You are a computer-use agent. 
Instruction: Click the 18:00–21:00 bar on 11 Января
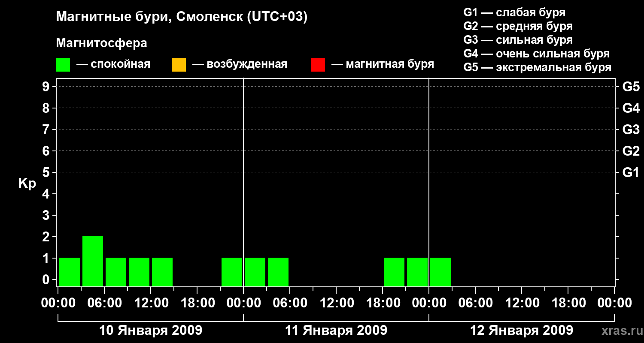coord(394,272)
